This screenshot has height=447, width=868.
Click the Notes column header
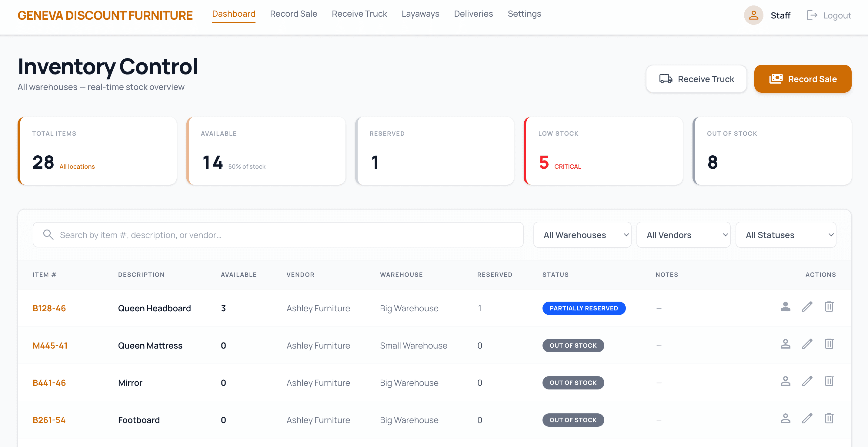(667, 275)
